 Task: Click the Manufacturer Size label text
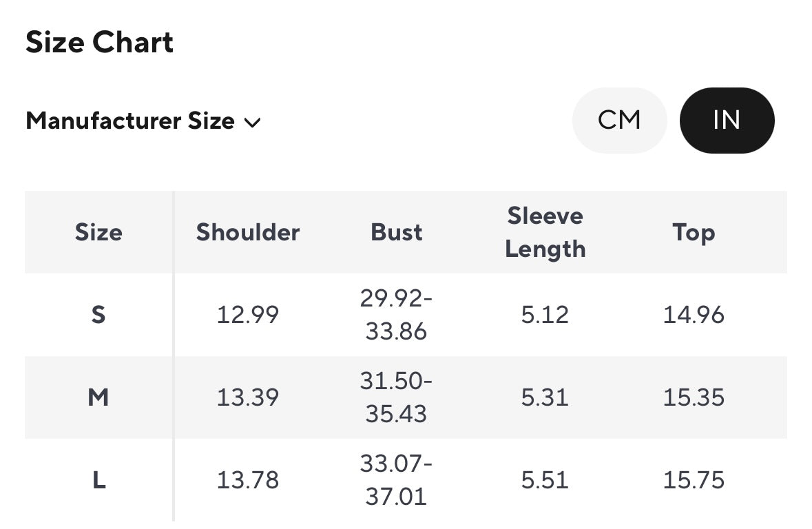point(130,121)
